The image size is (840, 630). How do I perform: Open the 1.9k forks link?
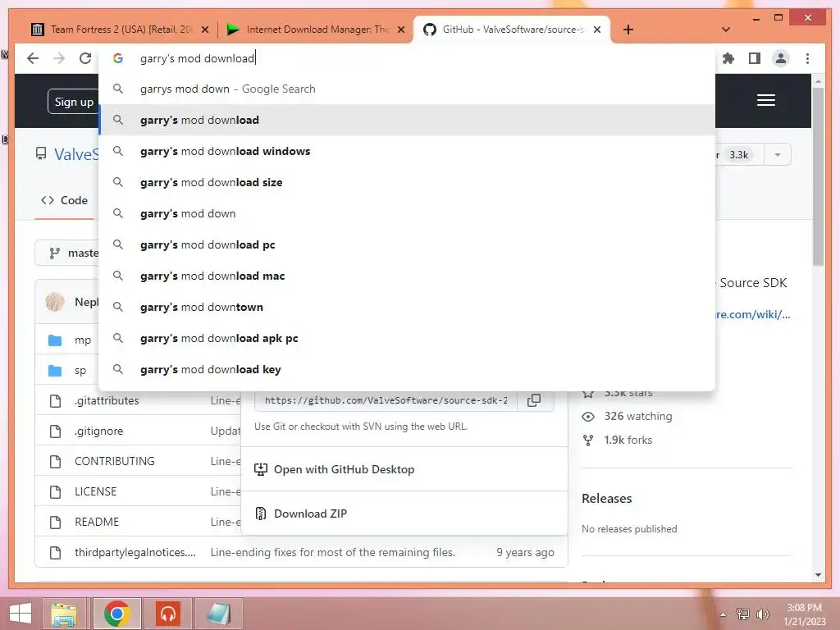(628, 440)
